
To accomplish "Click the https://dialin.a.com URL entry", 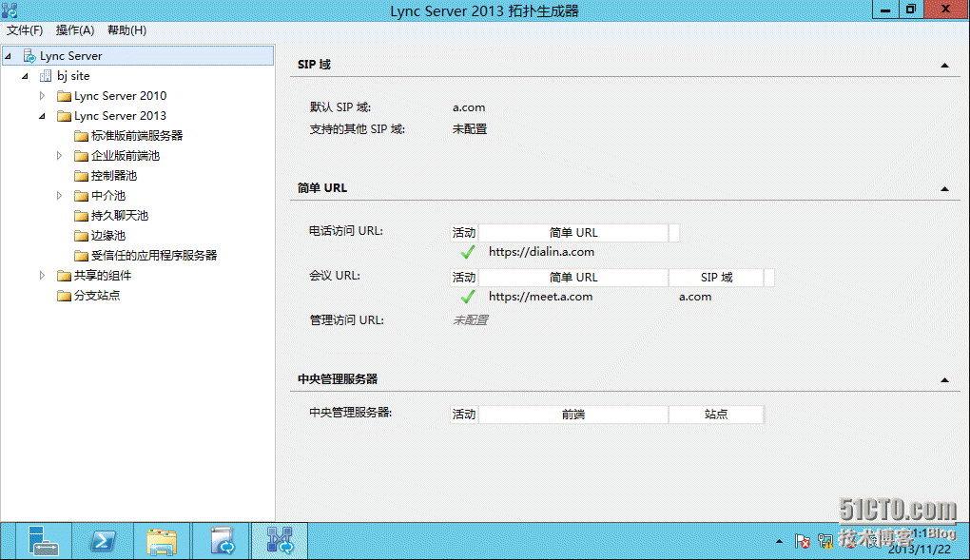I will point(541,252).
